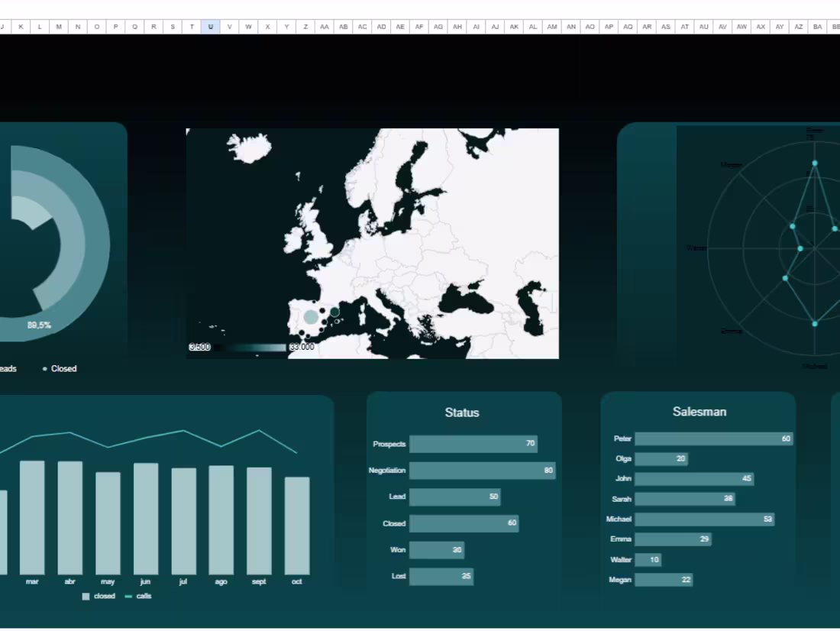Toggle the calls series in the bar chart legend
The height and width of the screenshot is (631, 840).
(x=138, y=596)
